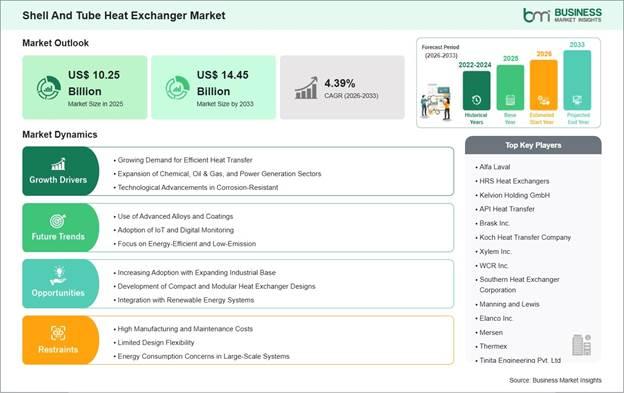The image size is (624, 393).
Task: Click the pie chart icon beside US$ 14.45 Billion
Action: click(177, 88)
